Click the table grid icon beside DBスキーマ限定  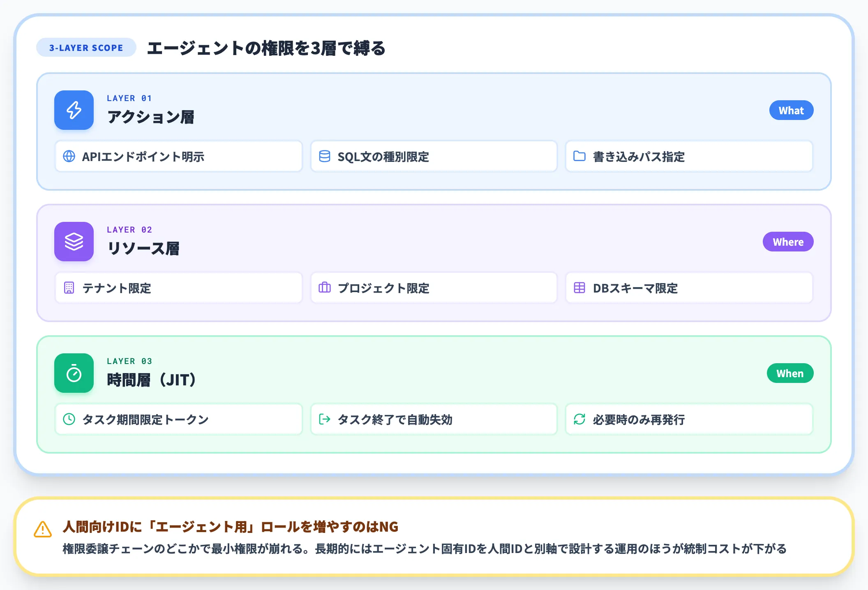579,288
